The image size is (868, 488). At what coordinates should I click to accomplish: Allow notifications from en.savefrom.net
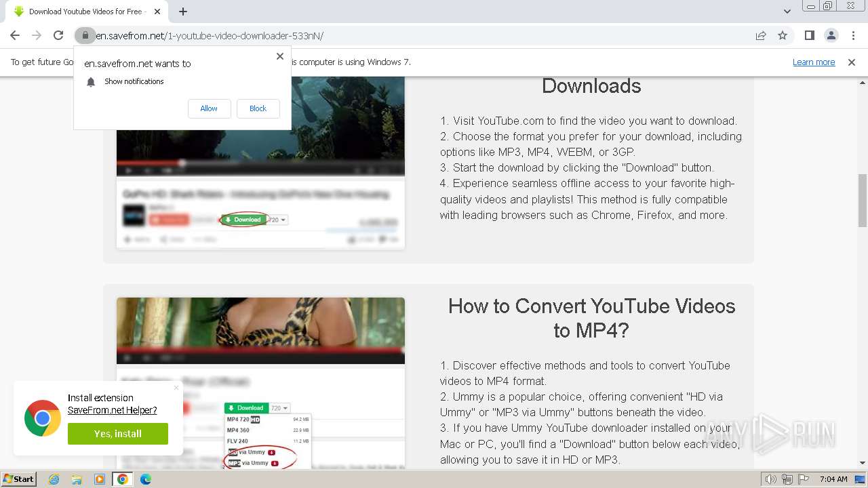click(x=209, y=108)
